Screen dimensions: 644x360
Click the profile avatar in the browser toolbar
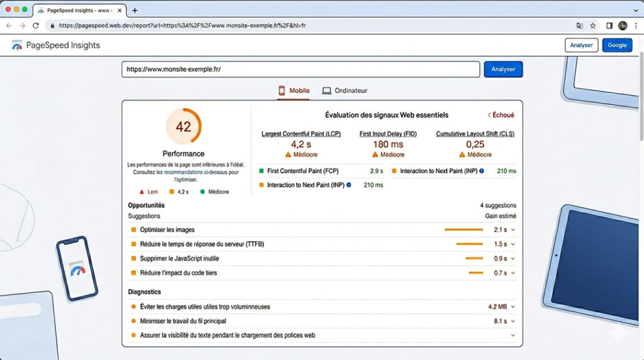[x=623, y=26]
